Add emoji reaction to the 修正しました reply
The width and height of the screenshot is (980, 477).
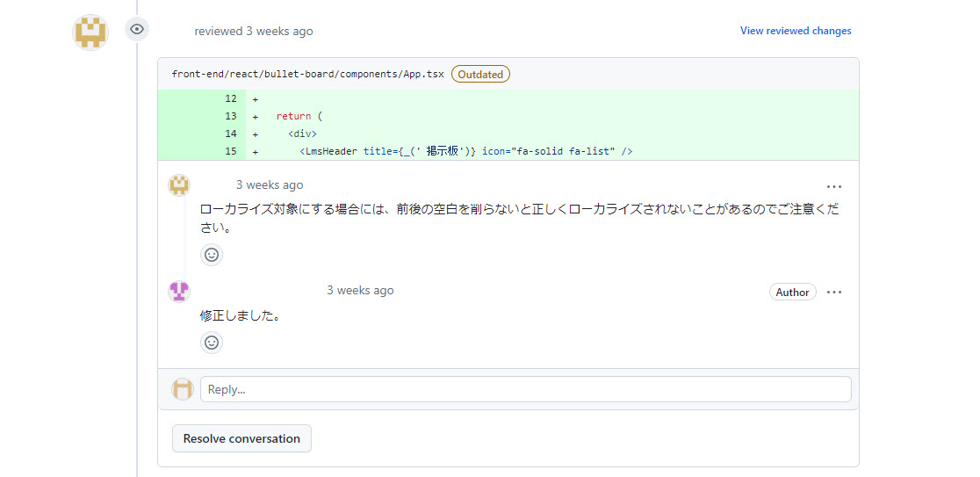click(x=212, y=343)
